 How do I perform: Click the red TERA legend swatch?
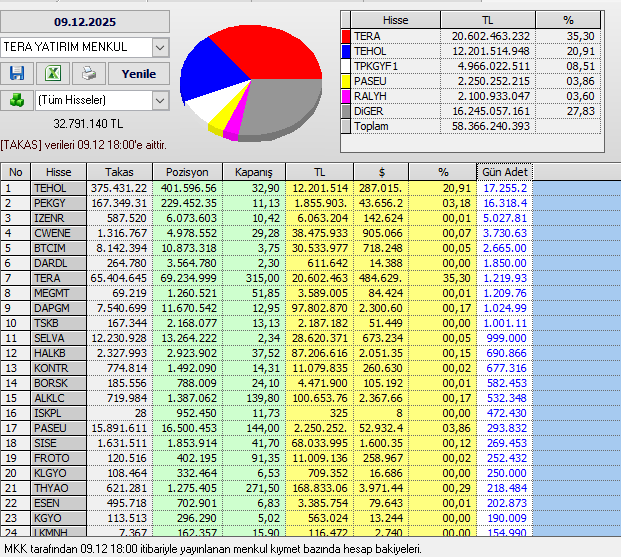click(x=346, y=36)
